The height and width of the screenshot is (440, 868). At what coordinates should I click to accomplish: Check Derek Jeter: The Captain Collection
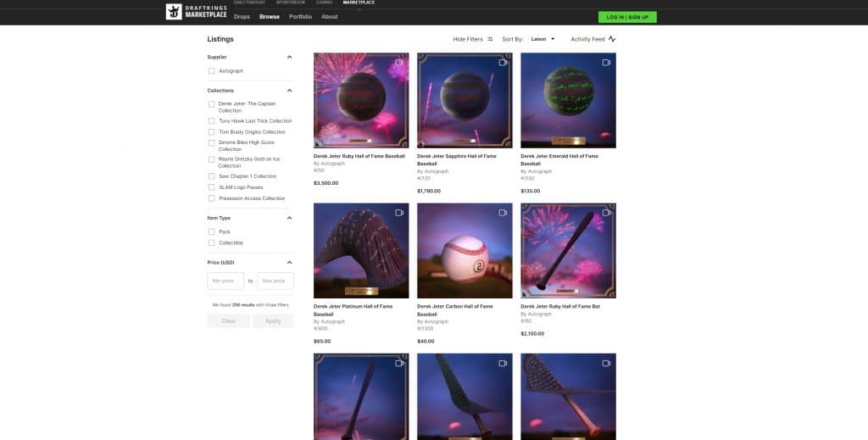pyautogui.click(x=211, y=104)
